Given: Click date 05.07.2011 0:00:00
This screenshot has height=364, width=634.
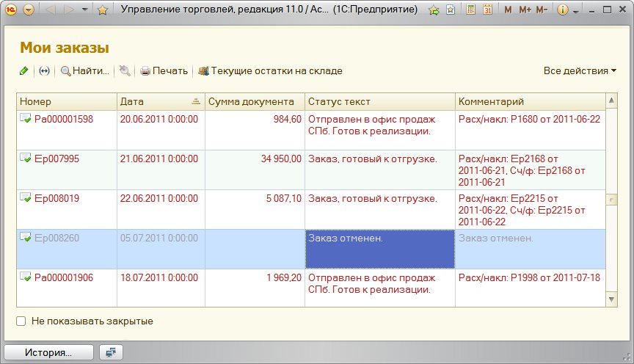Looking at the screenshot, I should pyautogui.click(x=159, y=238).
